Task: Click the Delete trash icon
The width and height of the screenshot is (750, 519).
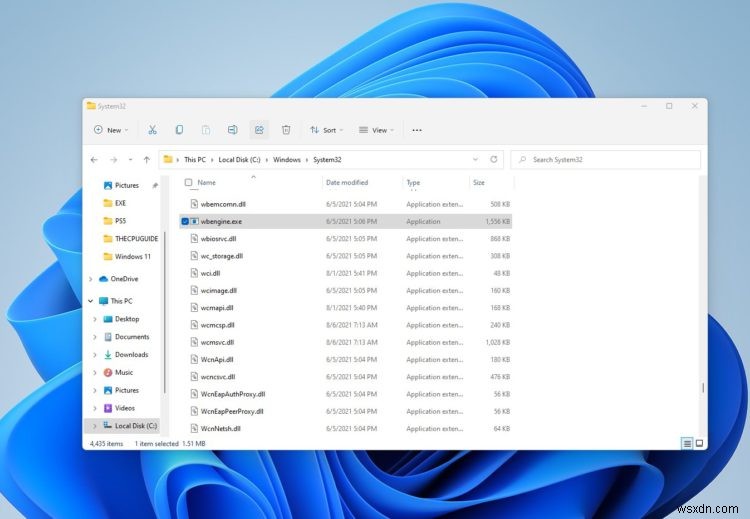Action: (286, 130)
